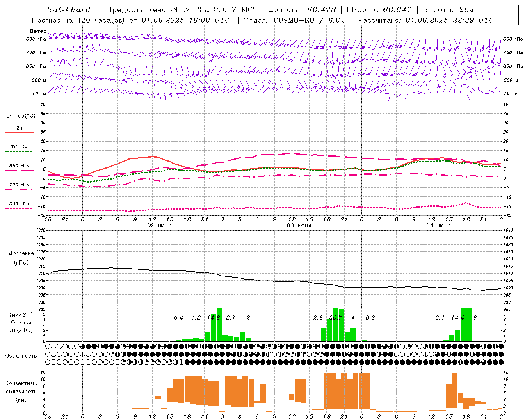
Task: Click the "Ветер" wind panel label
Action: click(38, 31)
